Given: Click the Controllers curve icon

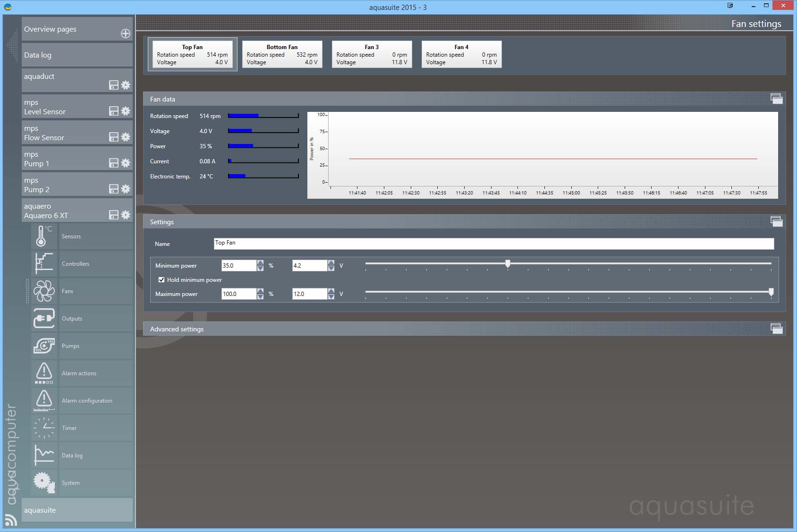Looking at the screenshot, I should coord(43,263).
